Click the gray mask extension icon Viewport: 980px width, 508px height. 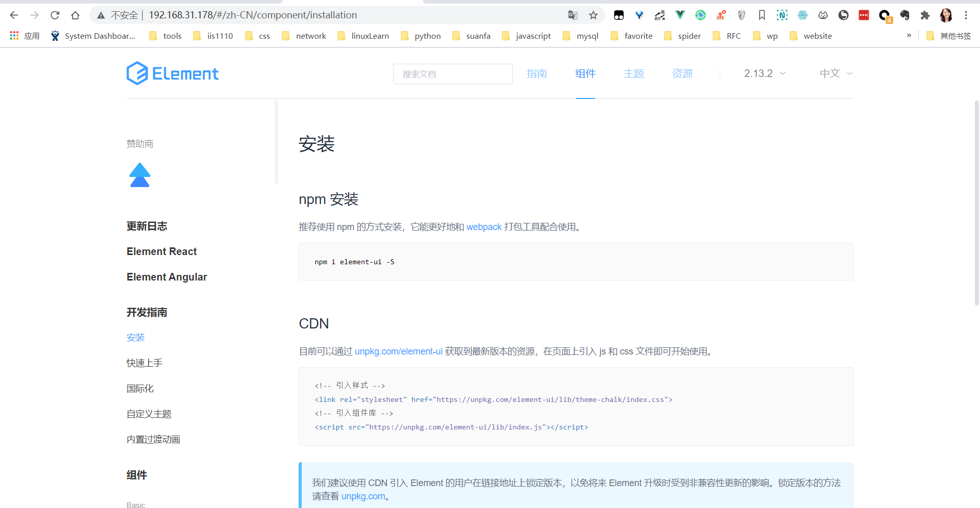(741, 15)
